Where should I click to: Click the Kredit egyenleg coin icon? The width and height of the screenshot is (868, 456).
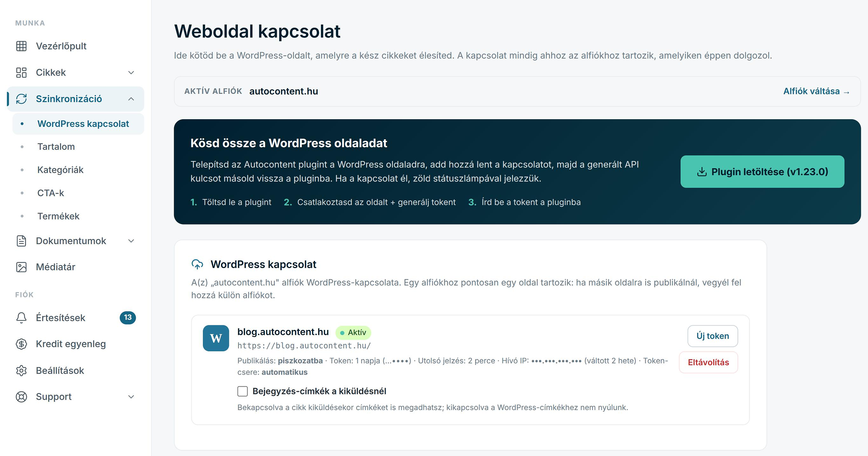point(21,344)
